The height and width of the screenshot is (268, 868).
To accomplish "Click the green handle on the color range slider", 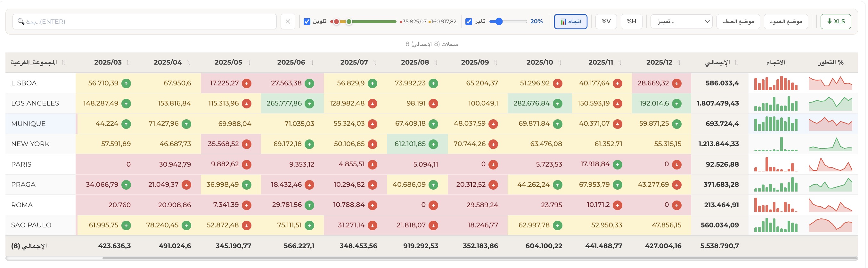I will [x=349, y=21].
